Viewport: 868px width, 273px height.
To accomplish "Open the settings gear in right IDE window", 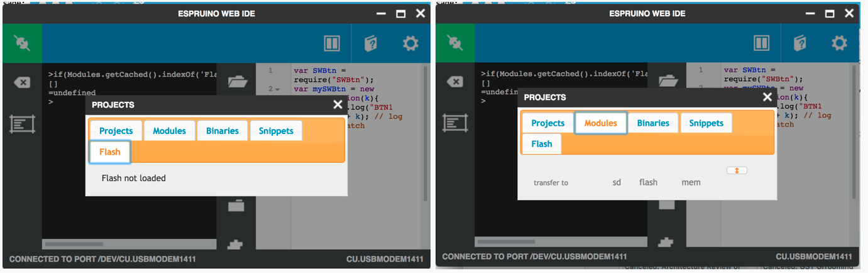I will click(840, 43).
